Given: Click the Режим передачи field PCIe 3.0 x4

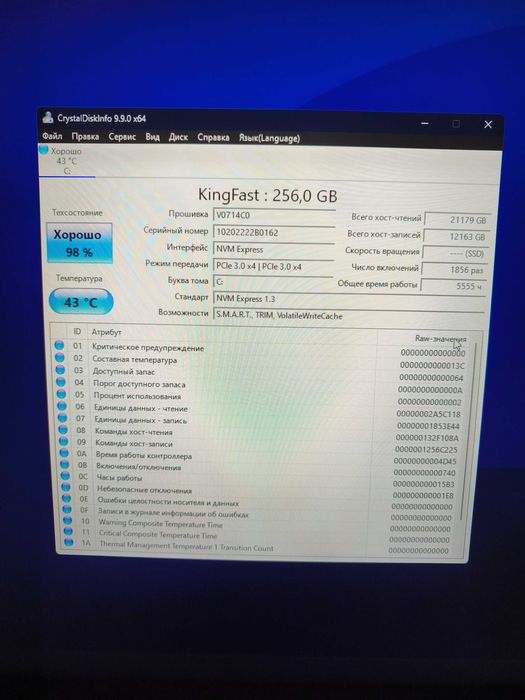Looking at the screenshot, I should point(273,267).
